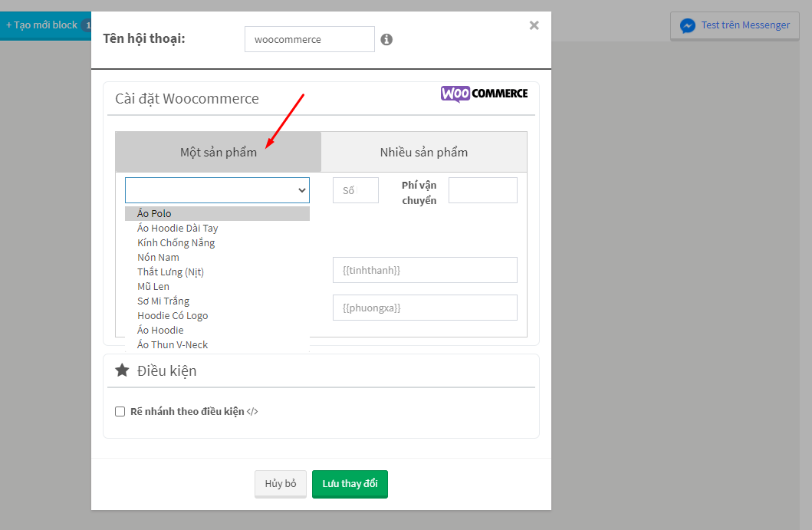This screenshot has height=530, width=812.
Task: Select Áo Polo from product list
Action: [x=218, y=213]
